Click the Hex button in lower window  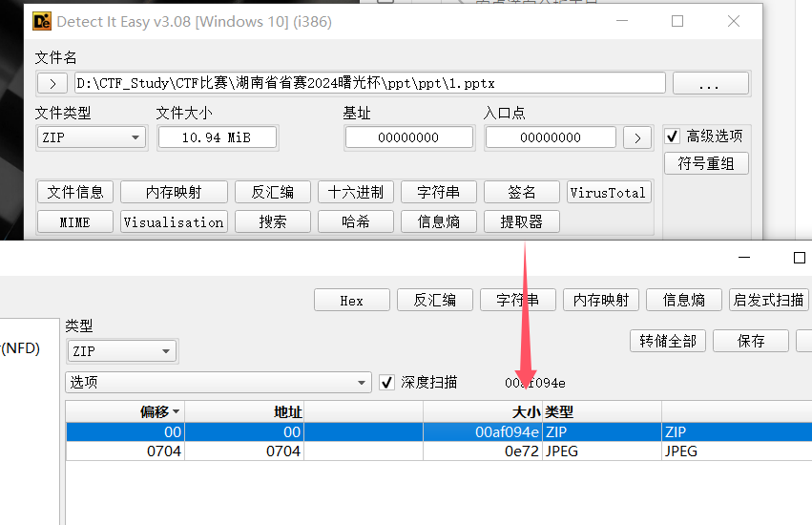click(x=352, y=300)
